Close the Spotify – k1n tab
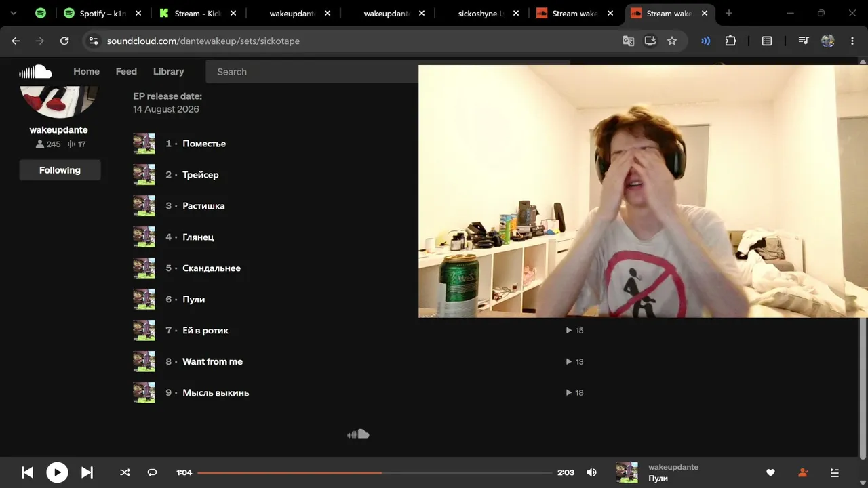Screen dimensions: 868x488 point(138,13)
